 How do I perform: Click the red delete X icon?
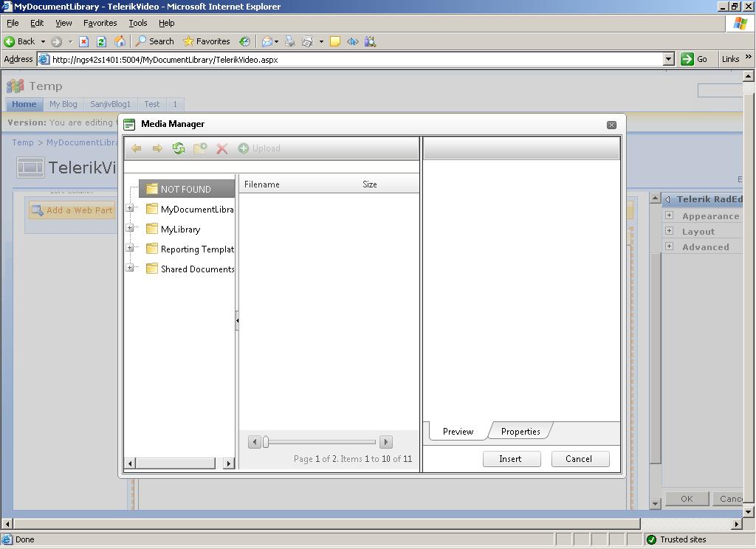(x=221, y=148)
